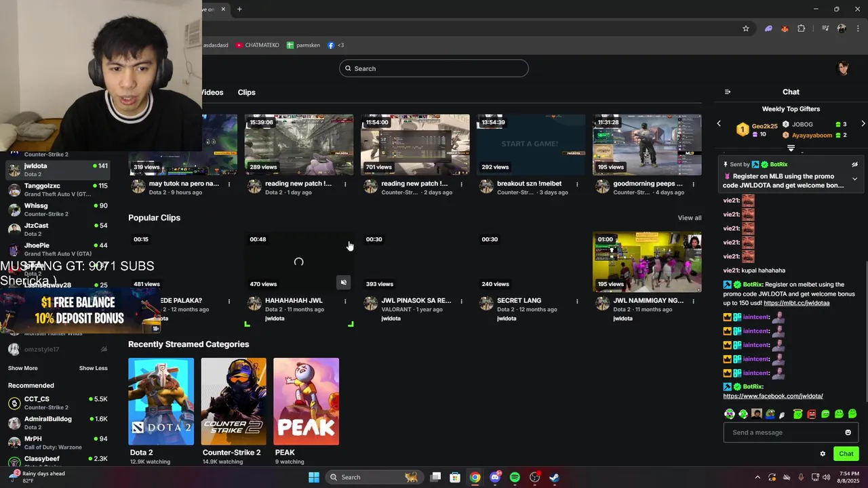Open options for 'goodmorning peeps' video
868x488 pixels.
click(693, 184)
